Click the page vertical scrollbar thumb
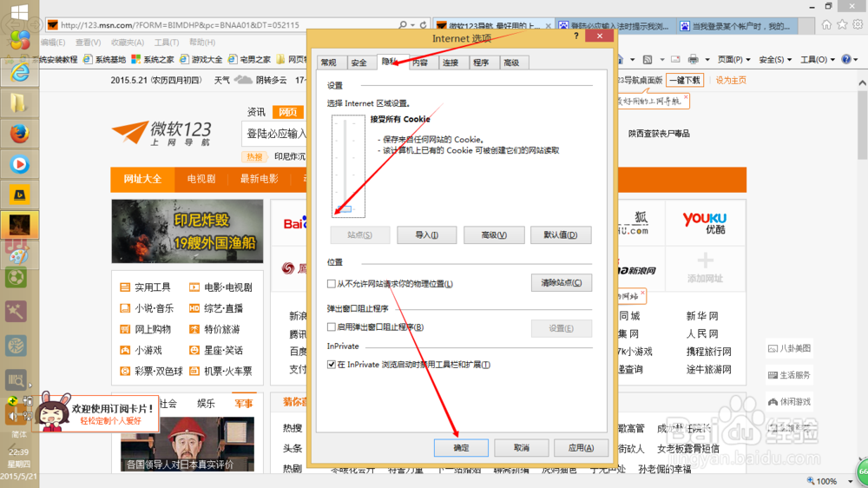The width and height of the screenshot is (868, 488). coord(862,123)
